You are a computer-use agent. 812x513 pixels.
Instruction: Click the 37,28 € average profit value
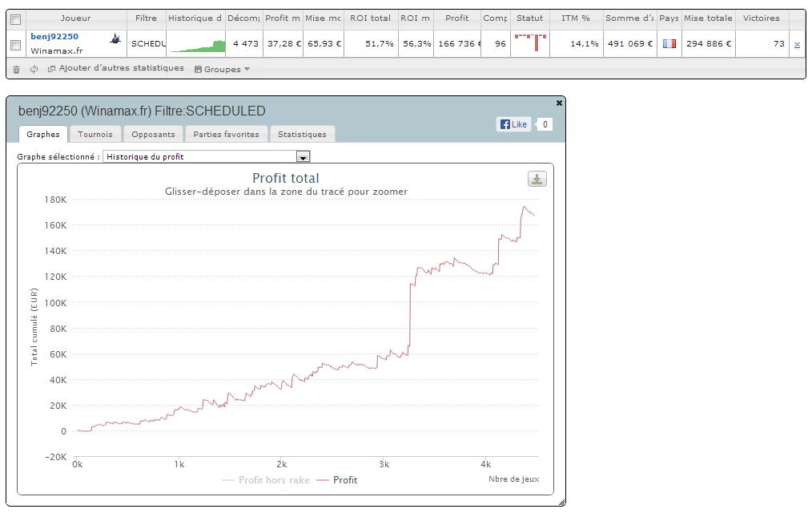click(283, 44)
